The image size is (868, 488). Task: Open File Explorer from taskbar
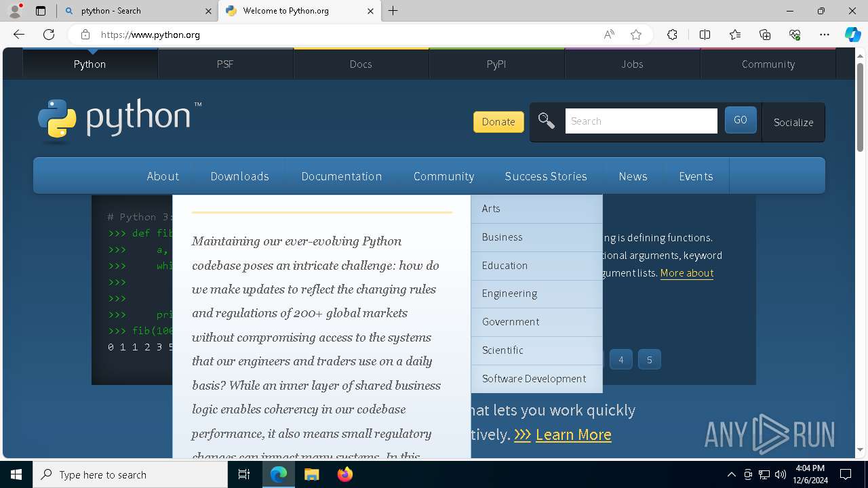(x=311, y=474)
